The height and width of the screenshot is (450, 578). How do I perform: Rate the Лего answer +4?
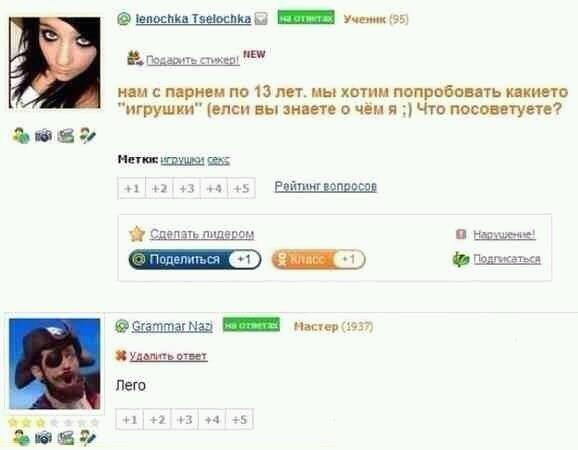point(212,419)
